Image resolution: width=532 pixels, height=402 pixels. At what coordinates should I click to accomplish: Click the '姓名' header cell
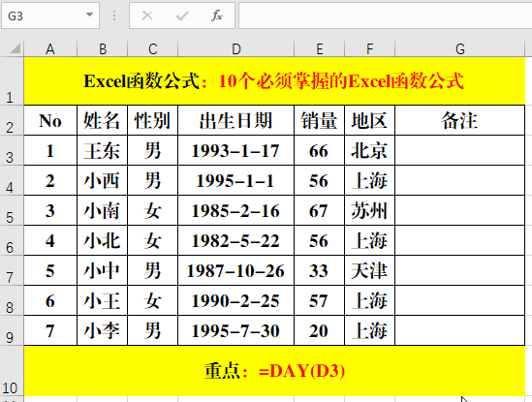(x=102, y=120)
